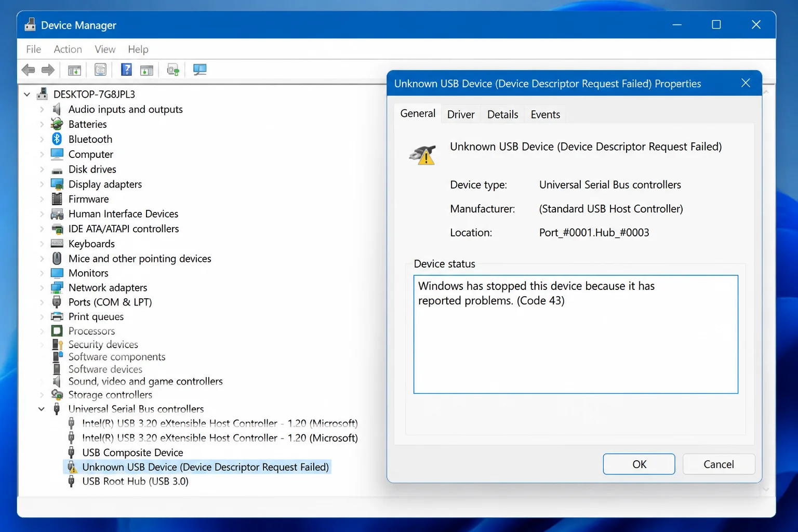Click the Port_#0001.Hub_#0003 location value
The image size is (798, 532).
tap(594, 232)
